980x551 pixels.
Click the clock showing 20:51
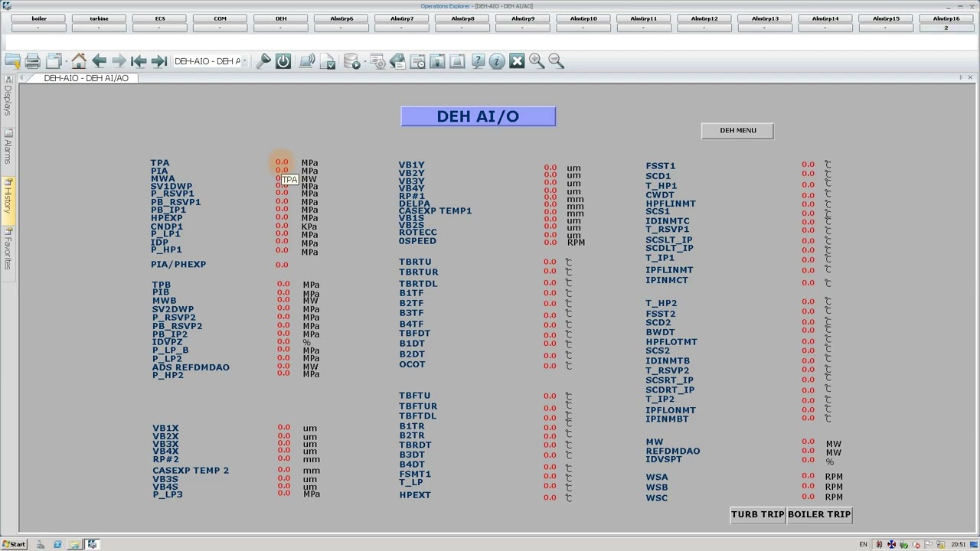pyautogui.click(x=958, y=545)
